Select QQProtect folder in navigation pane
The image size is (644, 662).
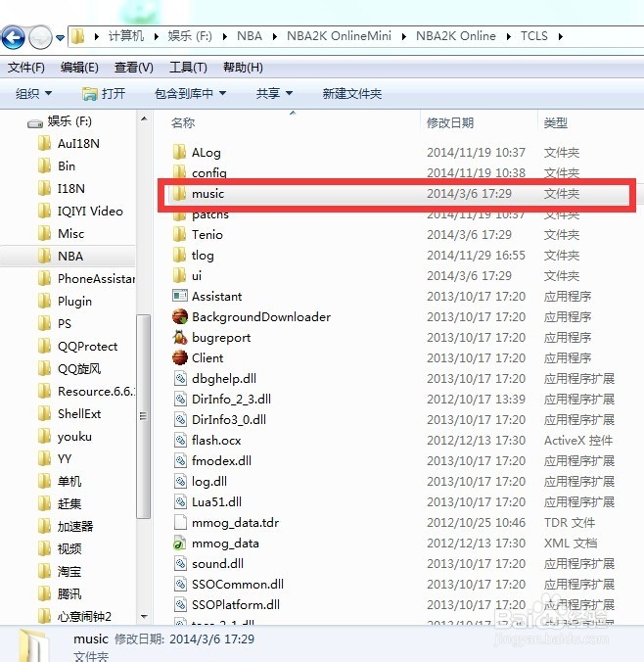click(x=78, y=347)
